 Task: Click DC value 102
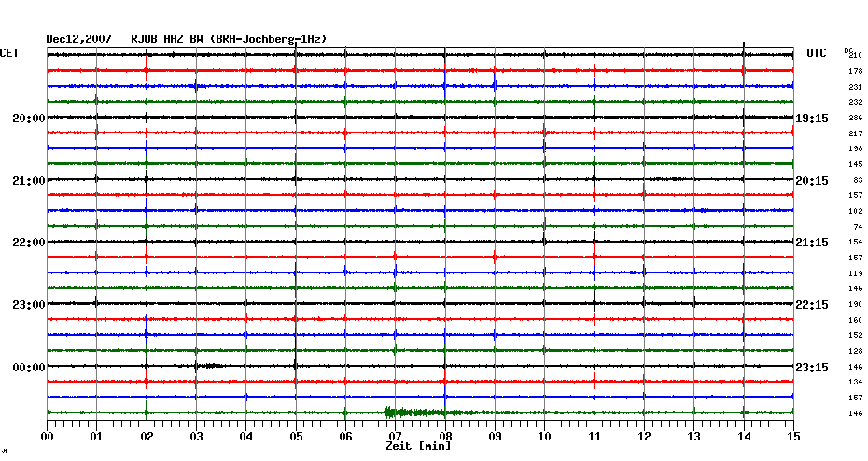(x=856, y=212)
